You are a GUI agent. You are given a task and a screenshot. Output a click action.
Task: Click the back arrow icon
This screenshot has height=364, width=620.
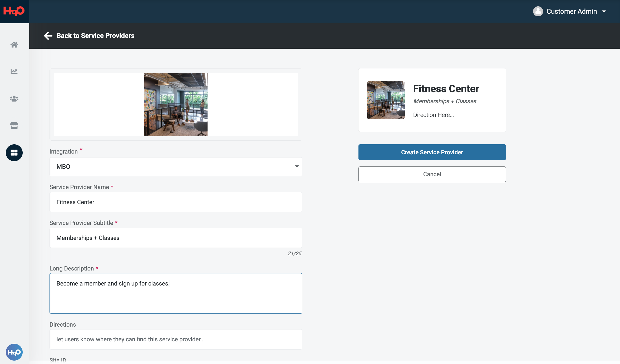pyautogui.click(x=48, y=36)
